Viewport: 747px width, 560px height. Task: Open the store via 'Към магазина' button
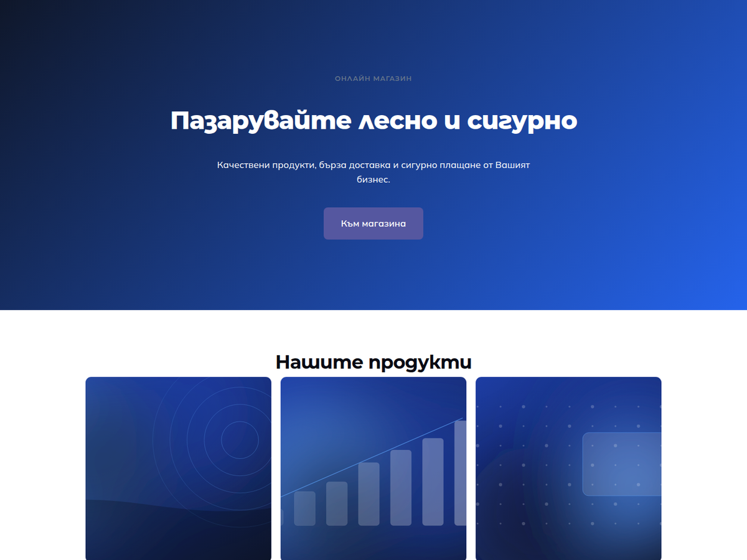pos(374,223)
